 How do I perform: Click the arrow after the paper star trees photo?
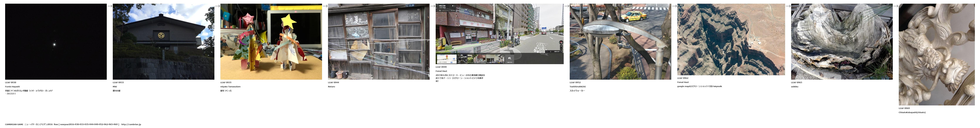point(325,6)
